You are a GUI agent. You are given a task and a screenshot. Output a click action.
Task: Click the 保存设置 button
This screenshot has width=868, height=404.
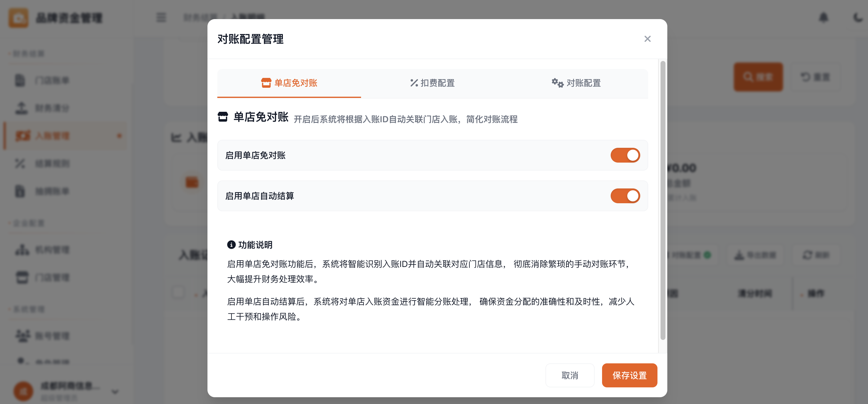pos(629,375)
